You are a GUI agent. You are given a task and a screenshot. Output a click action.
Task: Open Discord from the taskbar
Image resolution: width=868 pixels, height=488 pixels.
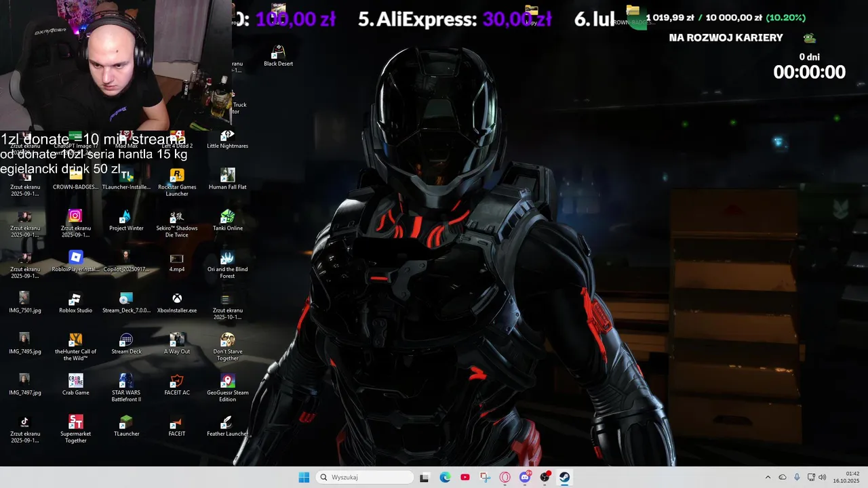[x=525, y=477]
